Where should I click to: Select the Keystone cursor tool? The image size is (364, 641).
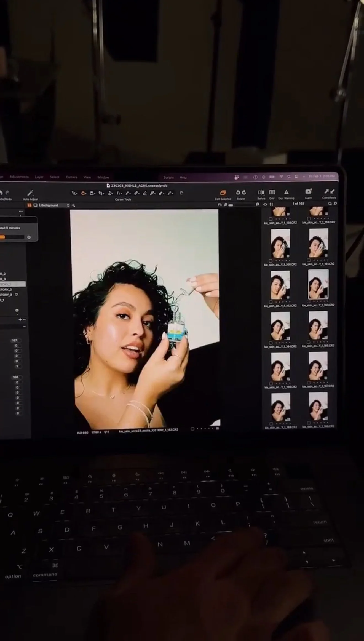[119, 193]
